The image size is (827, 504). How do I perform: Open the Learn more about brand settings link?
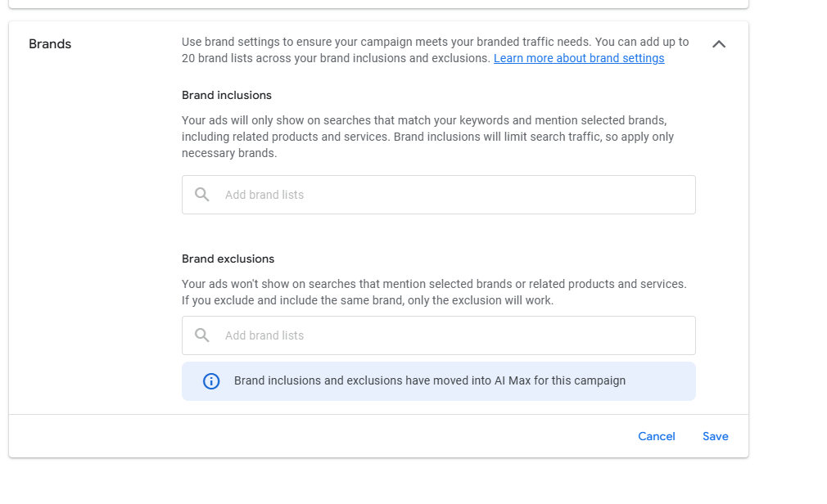click(x=578, y=59)
